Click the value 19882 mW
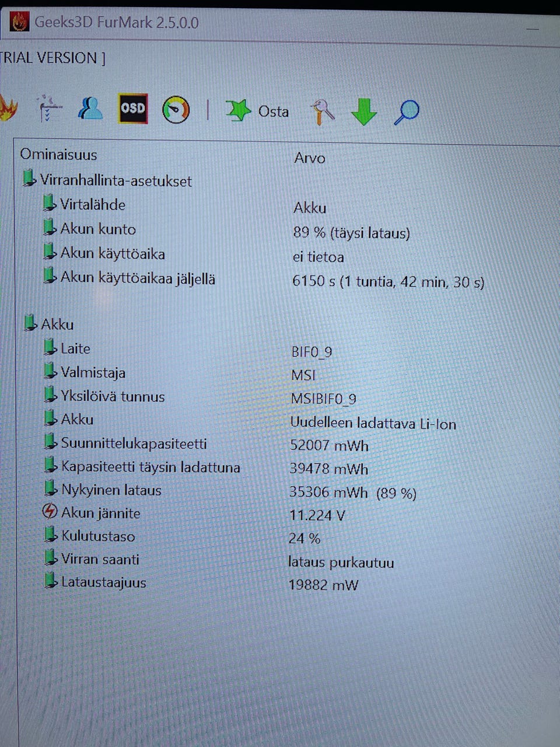560x747 pixels. (x=324, y=585)
